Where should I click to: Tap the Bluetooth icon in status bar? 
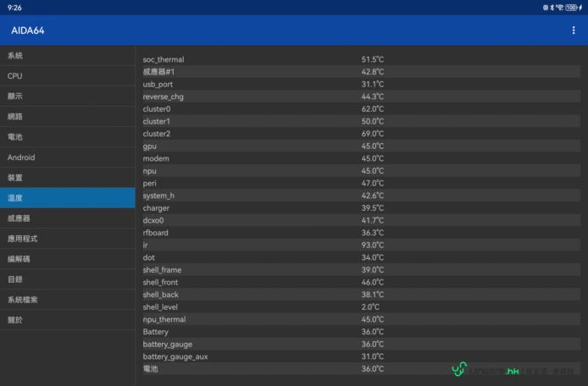pyautogui.click(x=552, y=7)
